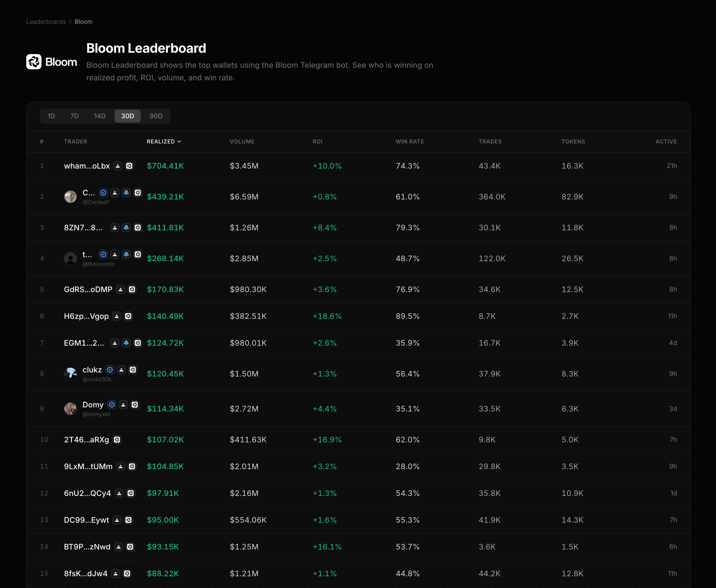The height and width of the screenshot is (588, 716).
Task: Click the Bloom breadcrumb item
Action: coord(83,22)
